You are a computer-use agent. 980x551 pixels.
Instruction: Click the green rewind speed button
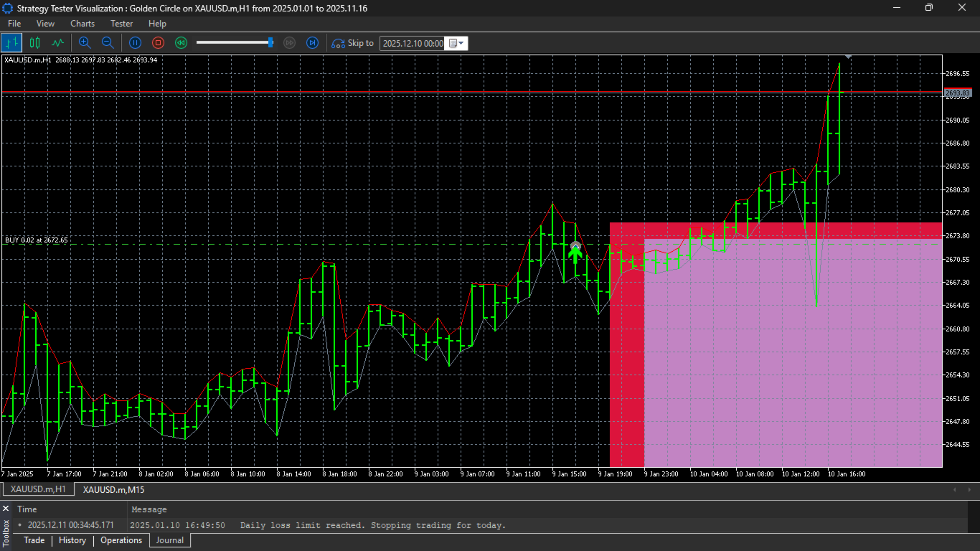[182, 43]
